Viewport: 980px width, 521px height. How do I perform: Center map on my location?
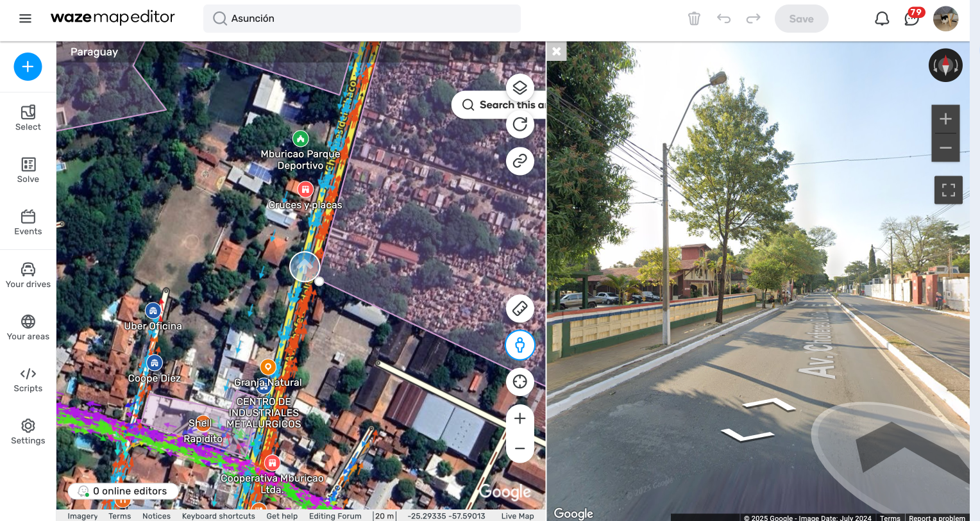point(520,382)
